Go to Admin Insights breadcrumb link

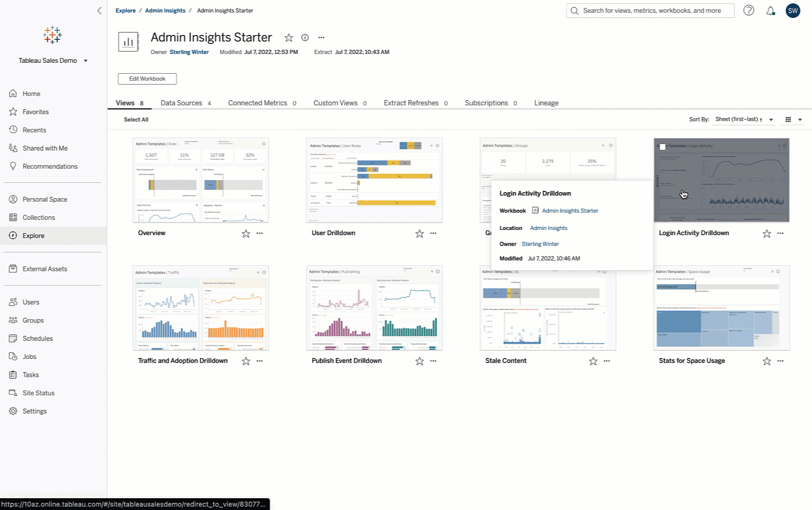(165, 10)
